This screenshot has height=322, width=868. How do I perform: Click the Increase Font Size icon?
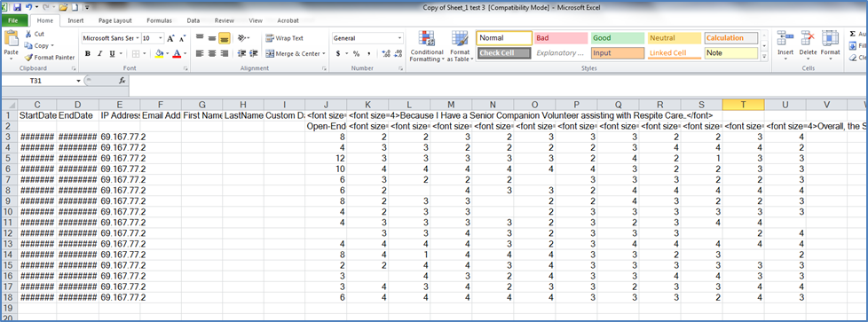[x=170, y=38]
